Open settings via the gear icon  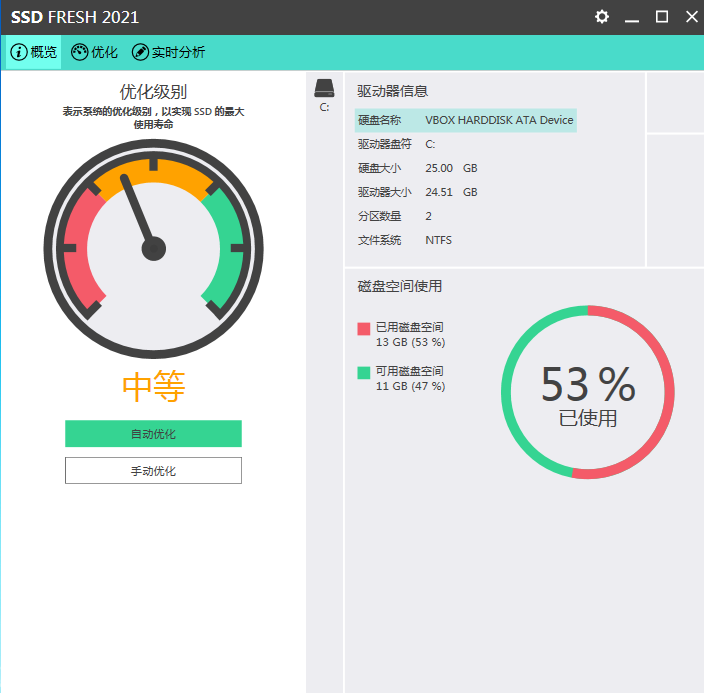coord(602,17)
